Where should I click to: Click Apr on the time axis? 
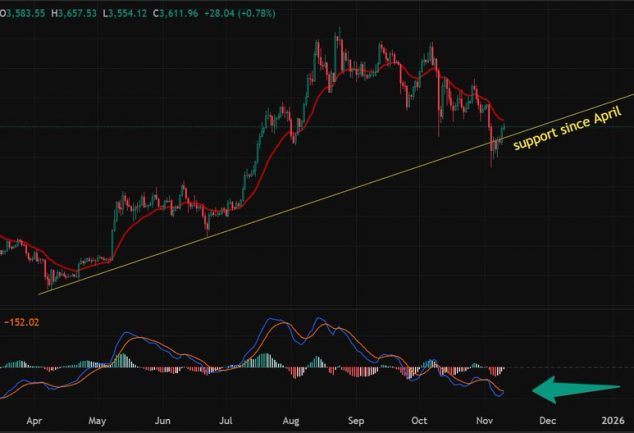tap(35, 422)
